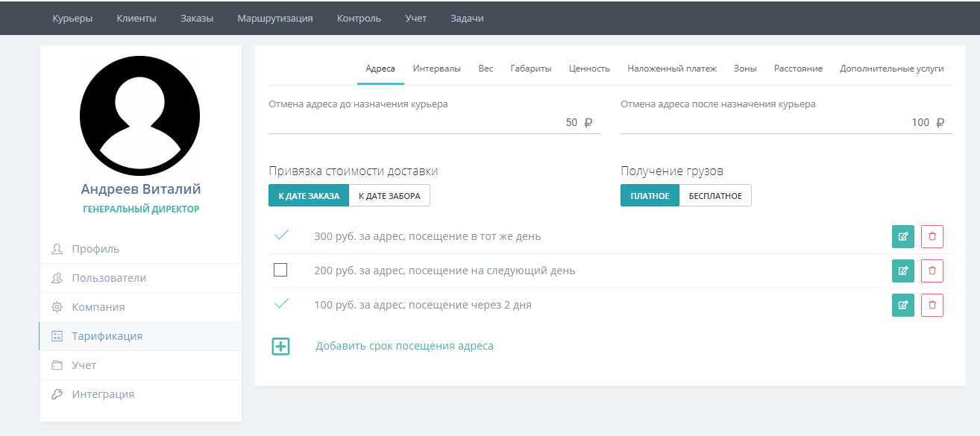Switch to the Адреса tab
This screenshot has width=980, height=436.
click(380, 69)
